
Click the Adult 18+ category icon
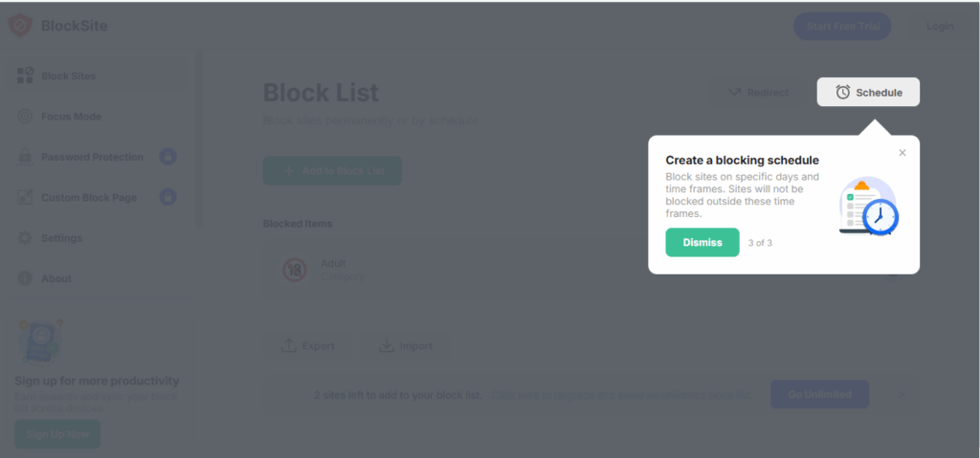point(293,271)
